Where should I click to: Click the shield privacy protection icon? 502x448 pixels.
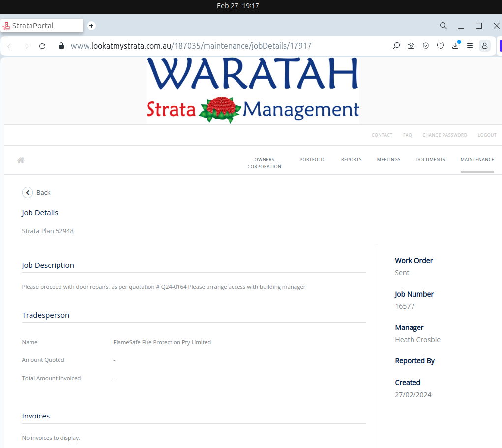pos(426,46)
